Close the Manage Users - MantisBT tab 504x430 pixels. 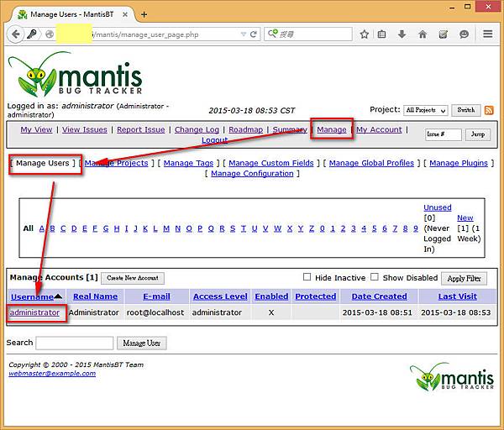tap(125, 14)
